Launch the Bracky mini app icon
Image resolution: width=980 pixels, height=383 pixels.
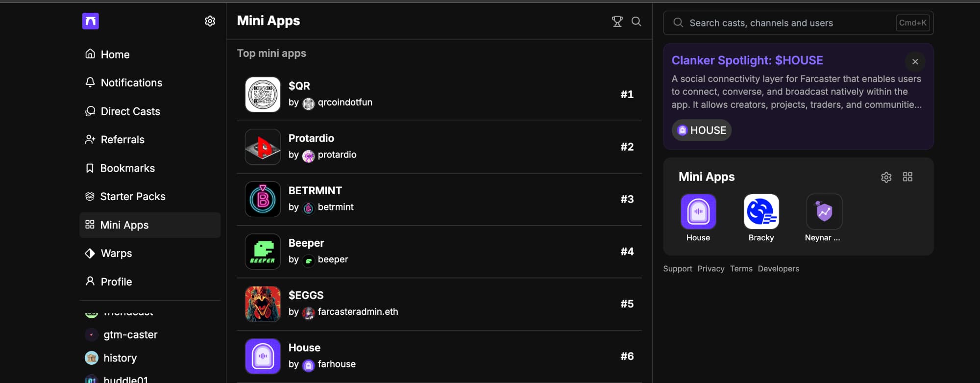(761, 211)
